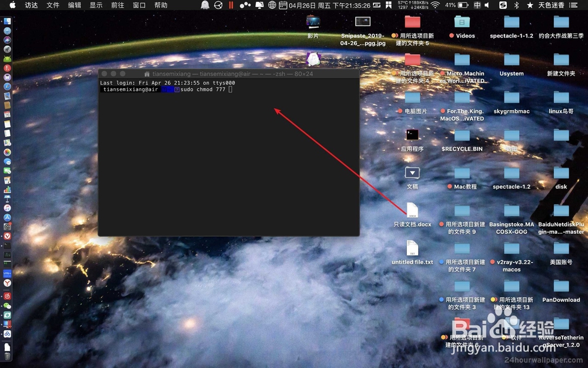Open Vivaldi red V icon in Dock
Viewport: 588px width, 368px height.
(7, 236)
